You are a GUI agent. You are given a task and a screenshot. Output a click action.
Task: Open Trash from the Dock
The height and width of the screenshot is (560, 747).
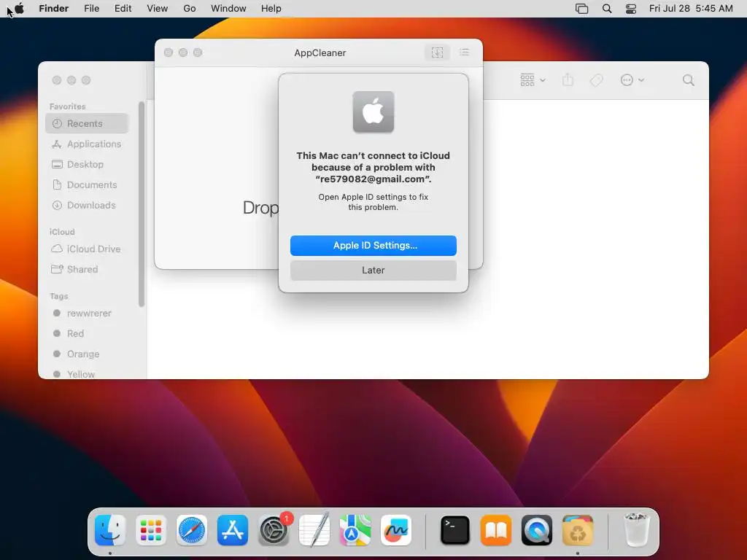pyautogui.click(x=636, y=530)
